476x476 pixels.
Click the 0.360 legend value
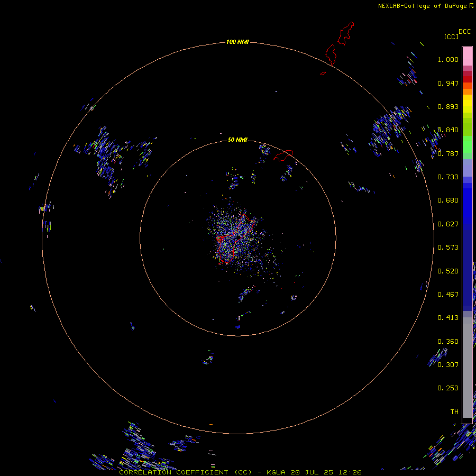448,342
